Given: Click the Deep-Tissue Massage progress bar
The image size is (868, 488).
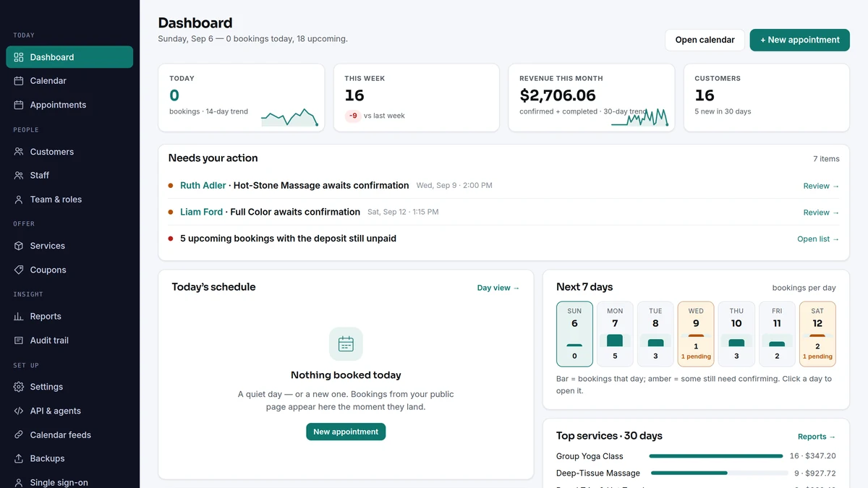Looking at the screenshot, I should (720, 474).
